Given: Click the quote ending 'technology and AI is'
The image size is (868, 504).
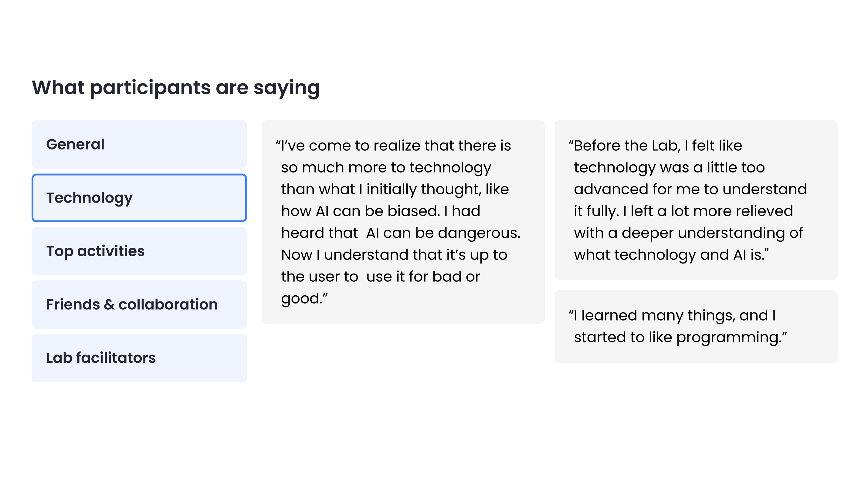Looking at the screenshot, I should point(687,200).
